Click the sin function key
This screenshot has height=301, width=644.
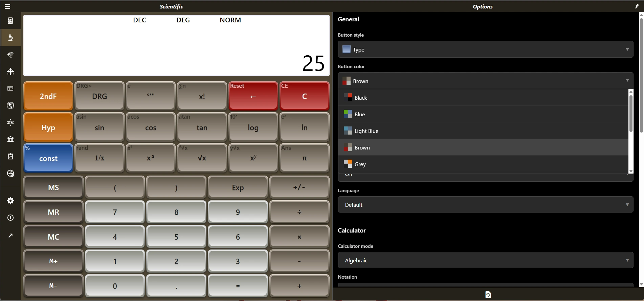(99, 127)
